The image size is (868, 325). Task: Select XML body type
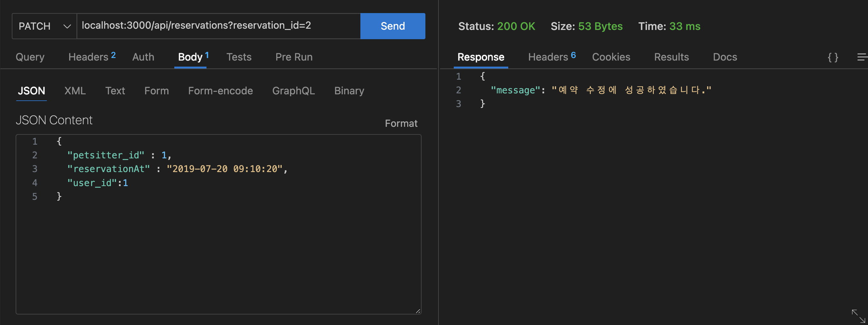click(75, 90)
